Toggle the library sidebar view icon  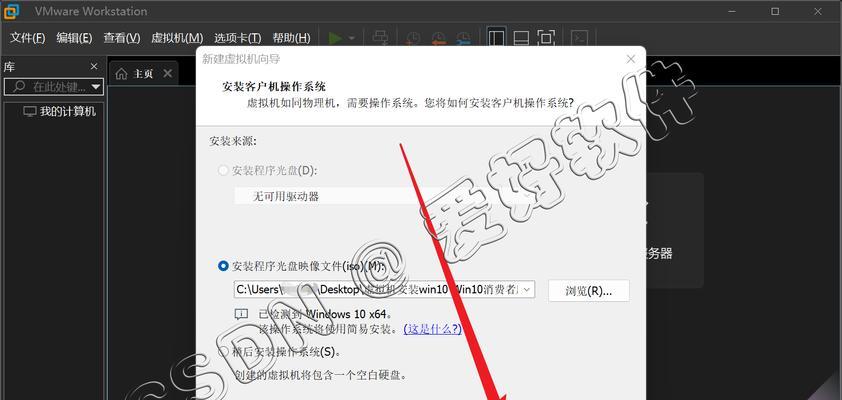click(496, 38)
